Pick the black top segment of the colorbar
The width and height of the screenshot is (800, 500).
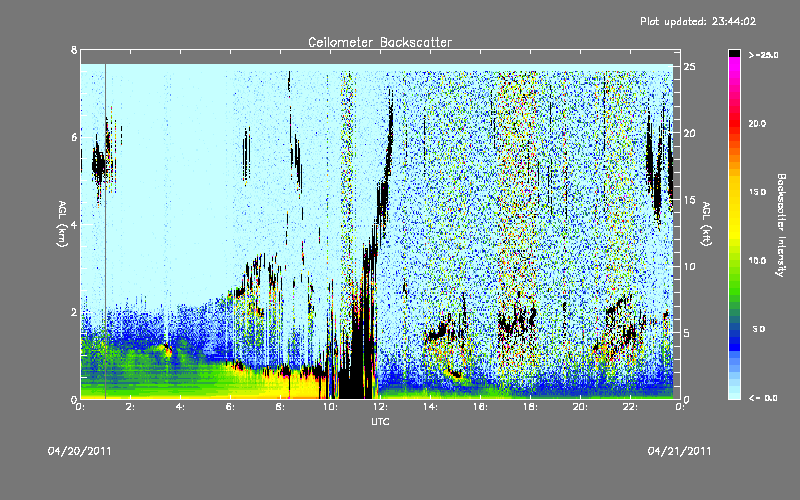point(734,53)
